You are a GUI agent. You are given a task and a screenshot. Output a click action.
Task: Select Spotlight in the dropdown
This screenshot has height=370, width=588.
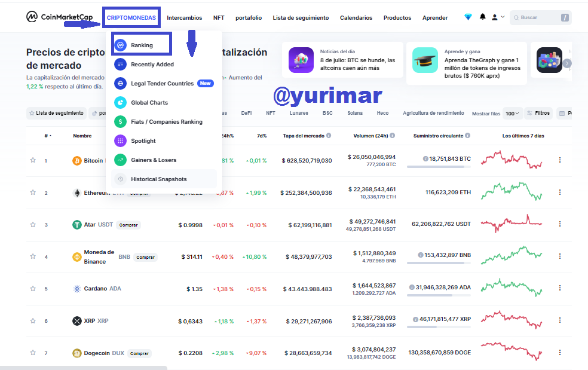click(x=164, y=140)
